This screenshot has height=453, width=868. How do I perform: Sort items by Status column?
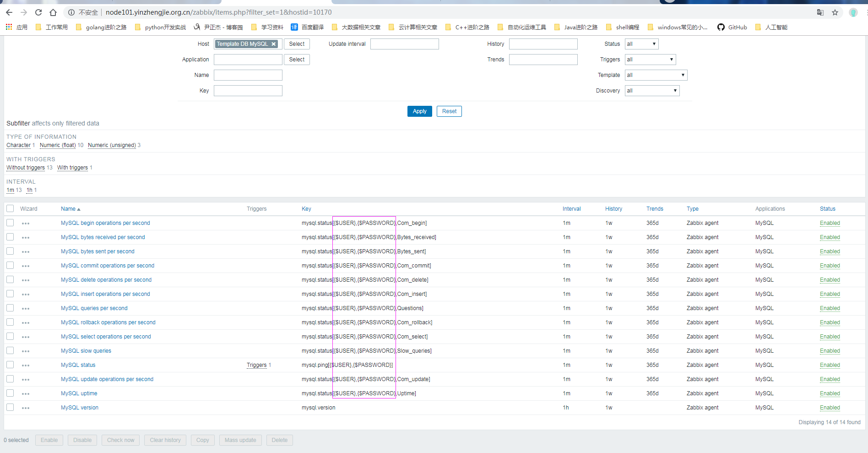[x=827, y=209]
